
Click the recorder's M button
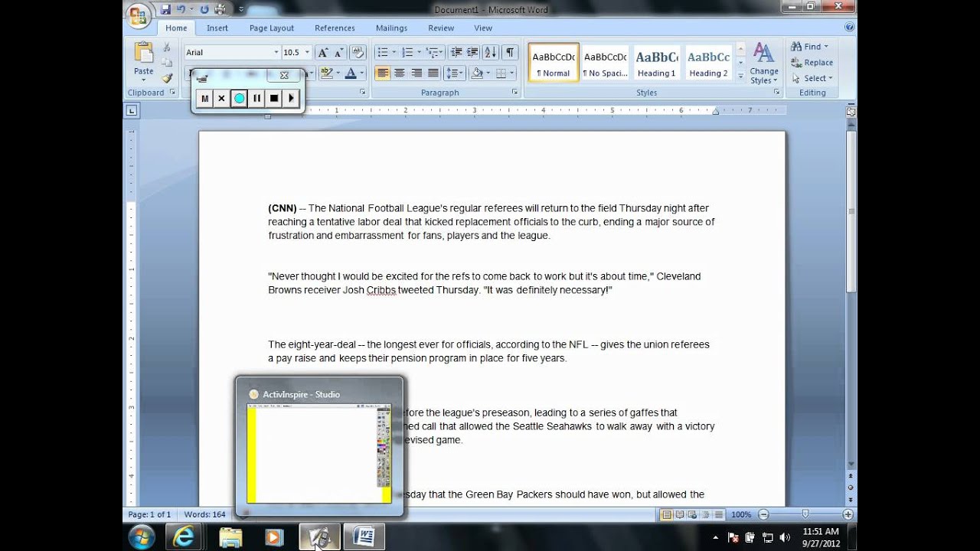204,98
